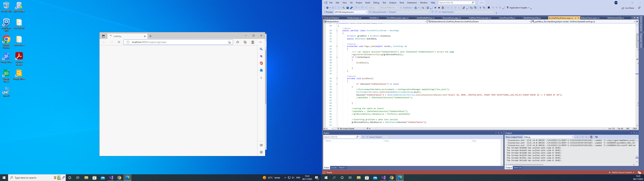Click the Live Share button

click(628, 8)
